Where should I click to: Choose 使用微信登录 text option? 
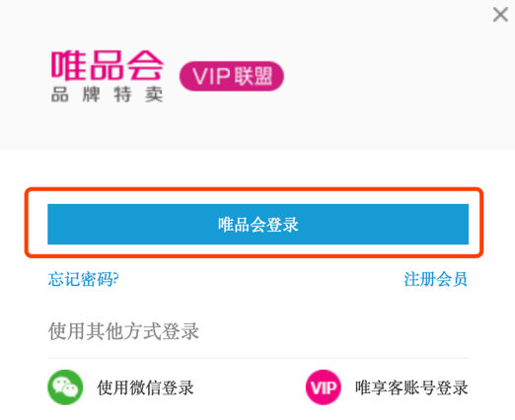[x=145, y=387]
